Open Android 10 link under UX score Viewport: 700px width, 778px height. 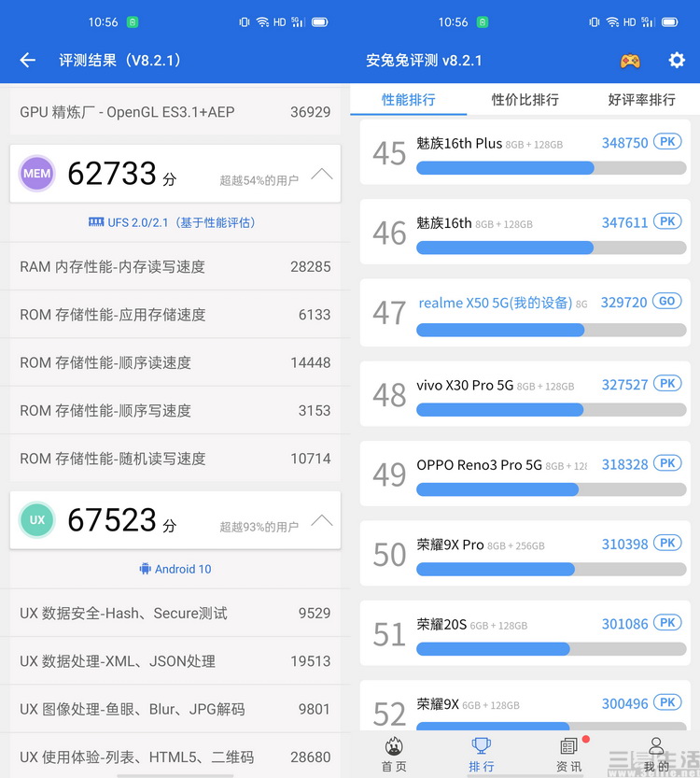point(175,569)
